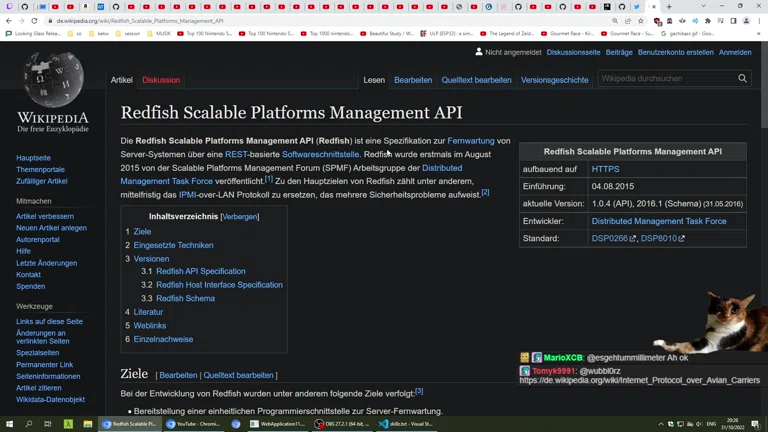Open the Visual Studio Code taskbar item
768x432 pixels.
pyautogui.click(x=405, y=424)
